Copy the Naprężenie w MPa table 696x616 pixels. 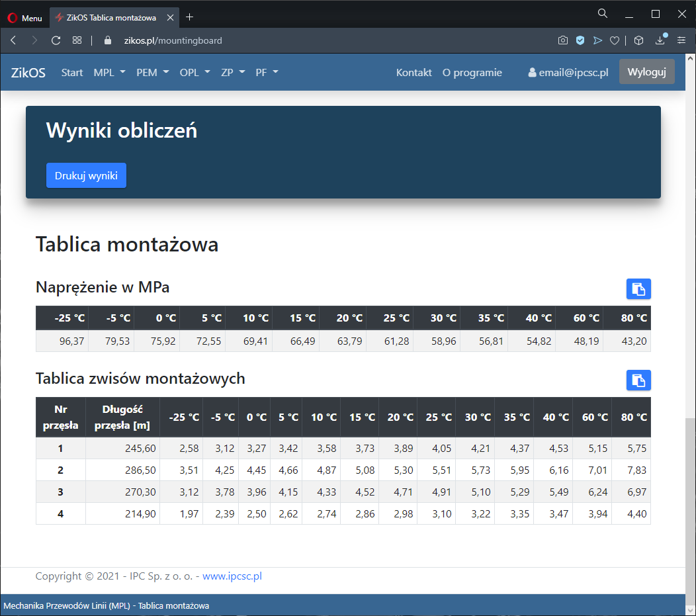[x=638, y=288]
